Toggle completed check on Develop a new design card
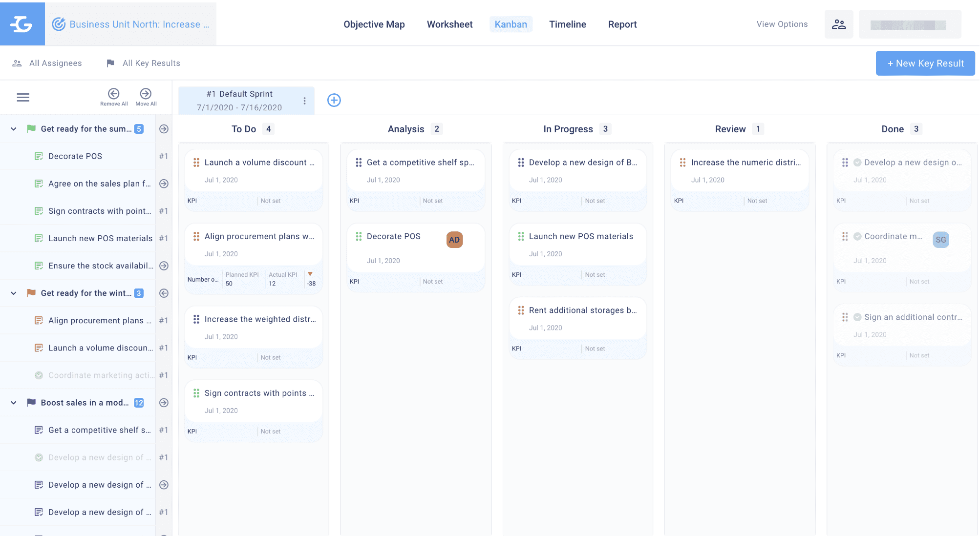This screenshot has height=536, width=980. pyautogui.click(x=857, y=163)
